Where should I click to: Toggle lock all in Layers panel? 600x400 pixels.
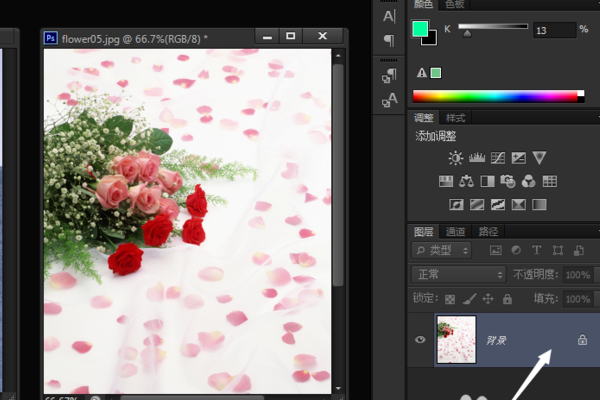pos(507,298)
